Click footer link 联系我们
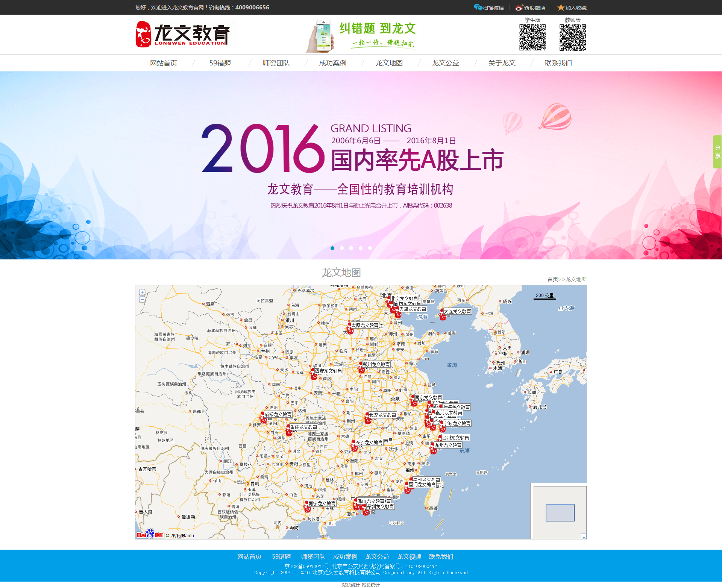The image size is (722, 588). (x=441, y=557)
